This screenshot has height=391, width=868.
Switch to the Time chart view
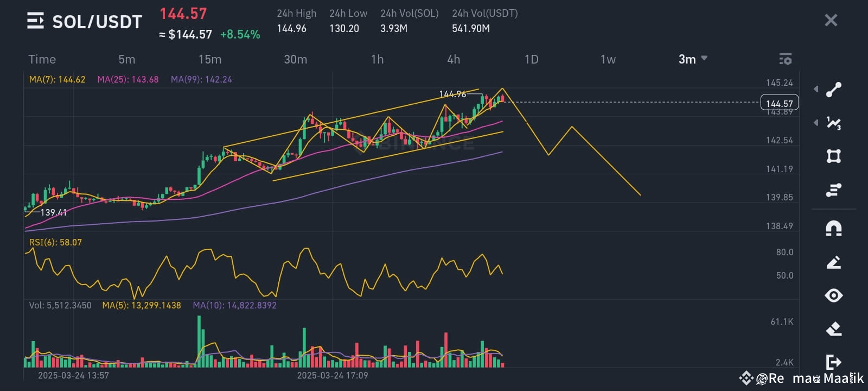(42, 59)
